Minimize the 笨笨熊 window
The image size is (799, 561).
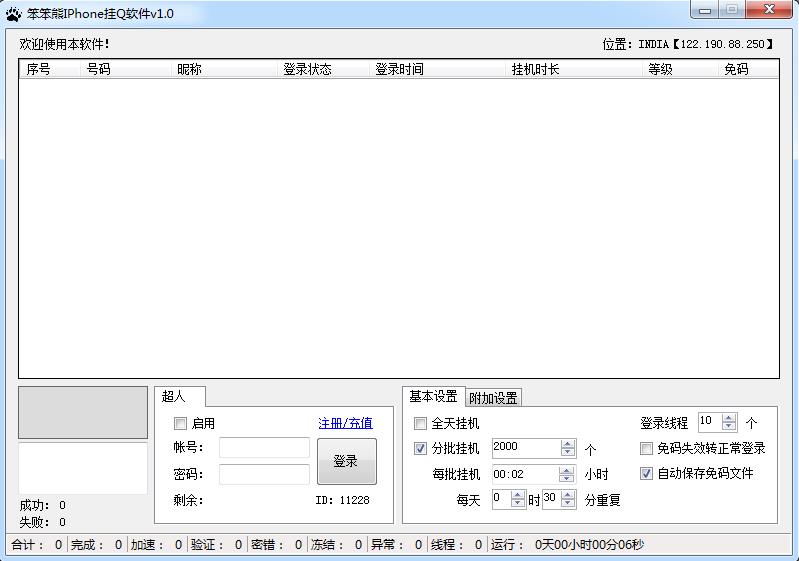tap(705, 10)
